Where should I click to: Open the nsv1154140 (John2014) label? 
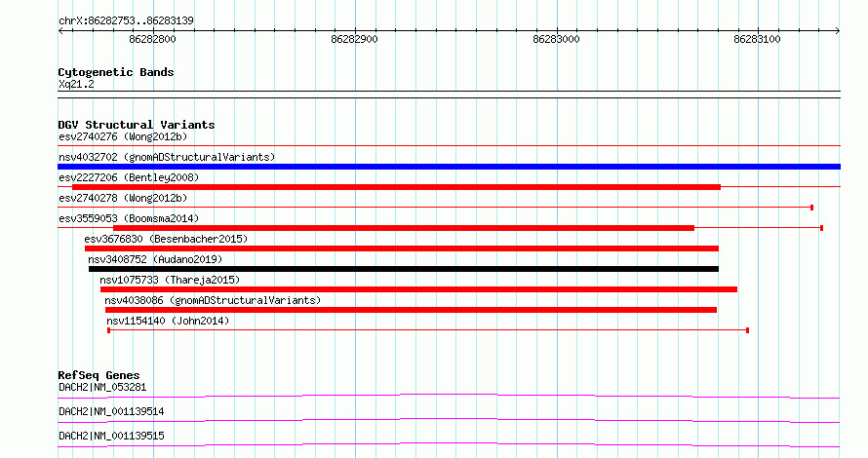pos(168,321)
